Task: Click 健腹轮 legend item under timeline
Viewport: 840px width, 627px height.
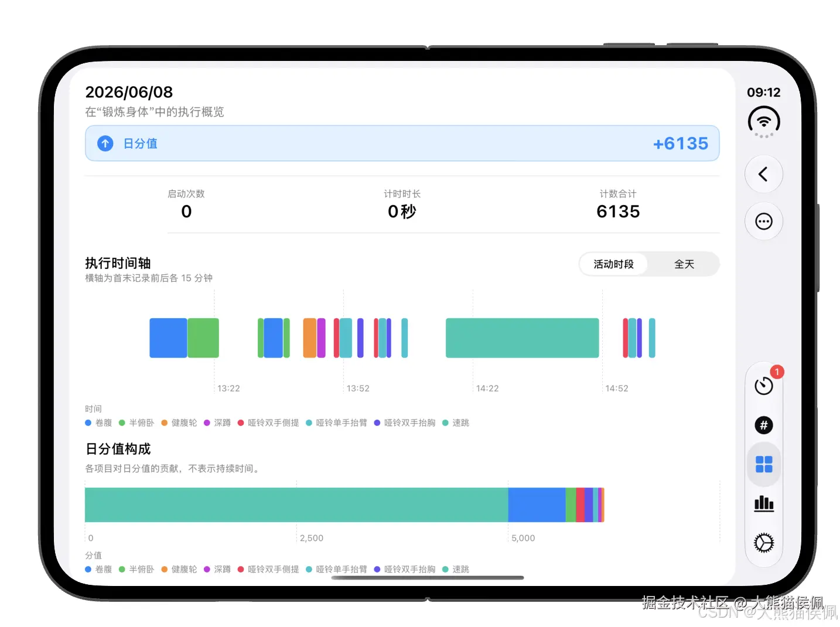Action: pos(179,423)
